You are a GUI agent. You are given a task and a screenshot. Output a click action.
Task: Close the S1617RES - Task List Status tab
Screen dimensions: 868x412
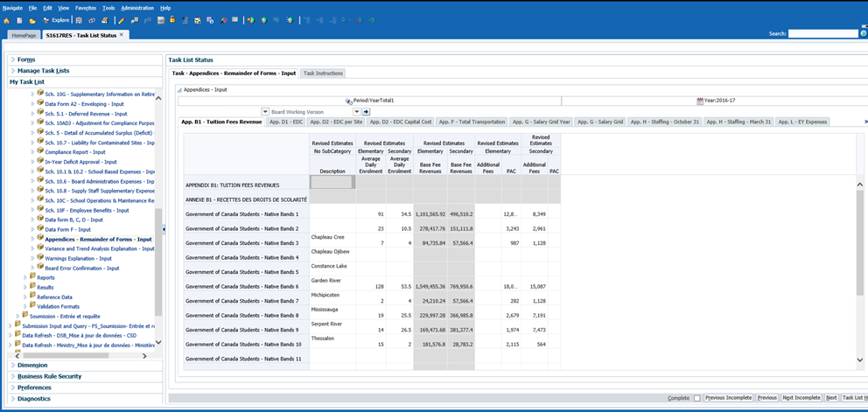pos(122,34)
